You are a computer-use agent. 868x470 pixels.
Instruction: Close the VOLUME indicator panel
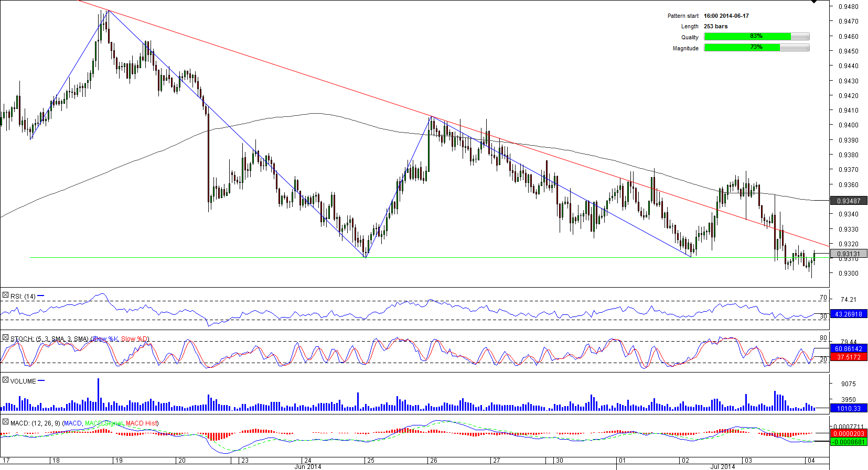coord(5,380)
